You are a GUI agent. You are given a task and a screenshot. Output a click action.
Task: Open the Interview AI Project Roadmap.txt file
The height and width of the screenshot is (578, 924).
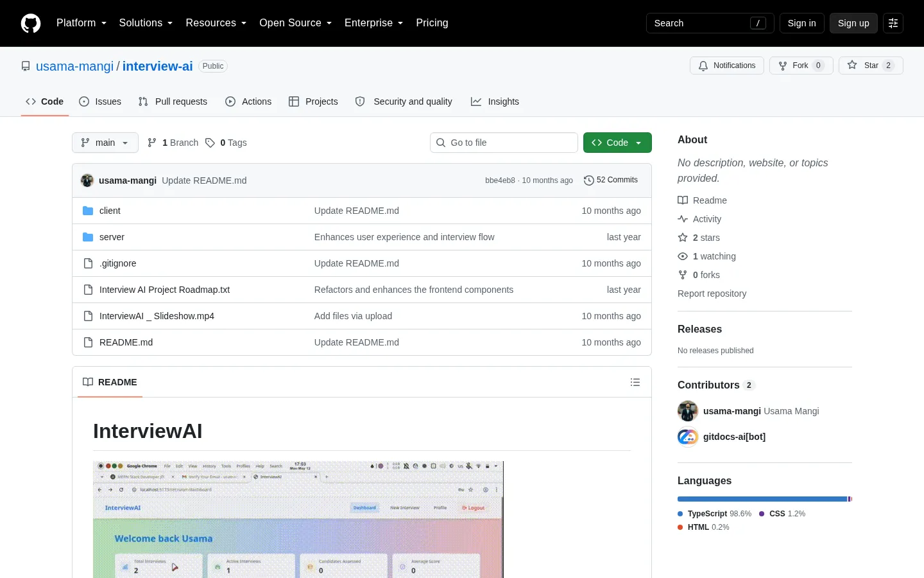[164, 290]
